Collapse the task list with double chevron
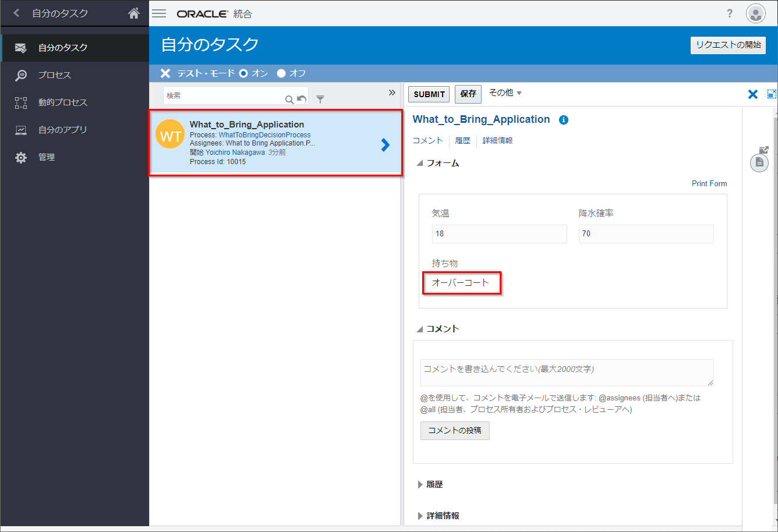This screenshot has height=532, width=778. tap(392, 93)
